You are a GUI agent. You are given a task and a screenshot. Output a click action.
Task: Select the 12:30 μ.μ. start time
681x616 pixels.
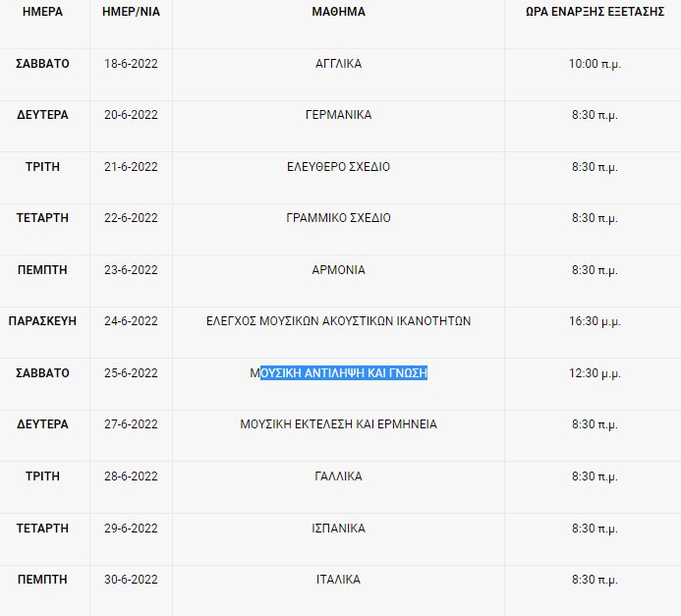(x=596, y=373)
